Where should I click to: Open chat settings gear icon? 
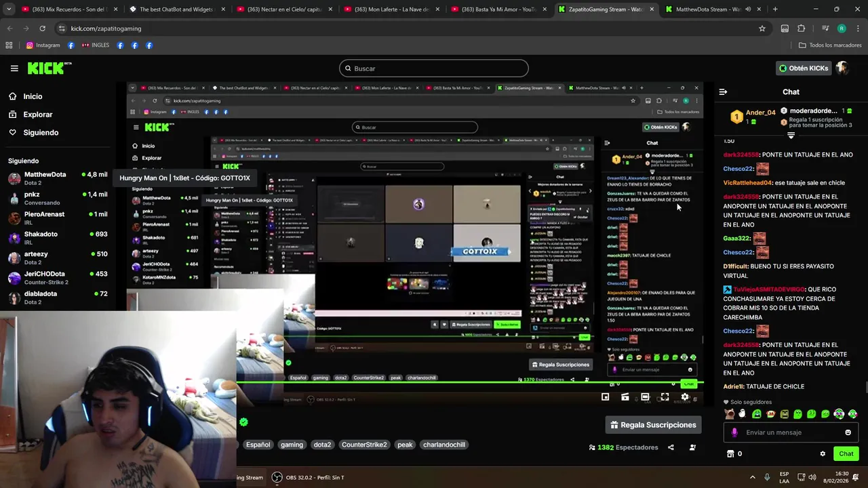tap(823, 454)
